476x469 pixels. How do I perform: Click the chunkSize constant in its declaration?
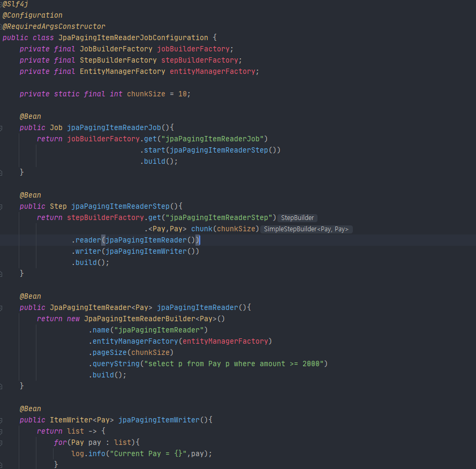coord(146,94)
